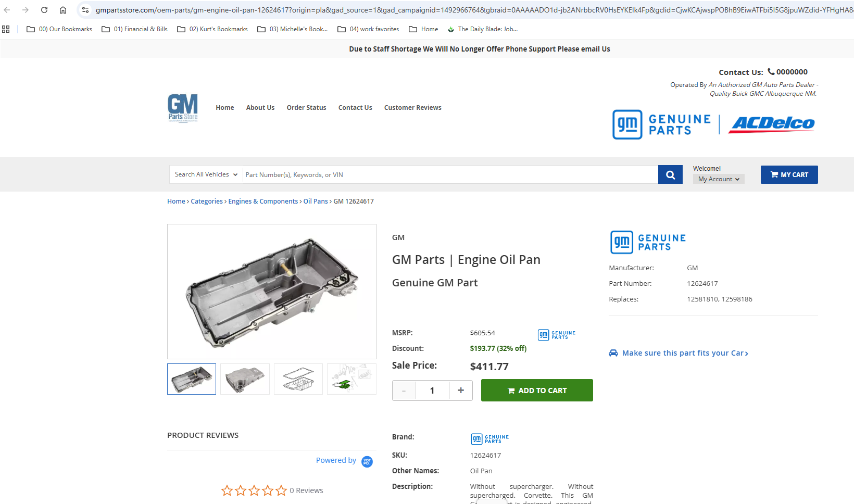Click the first review star

pyautogui.click(x=227, y=490)
